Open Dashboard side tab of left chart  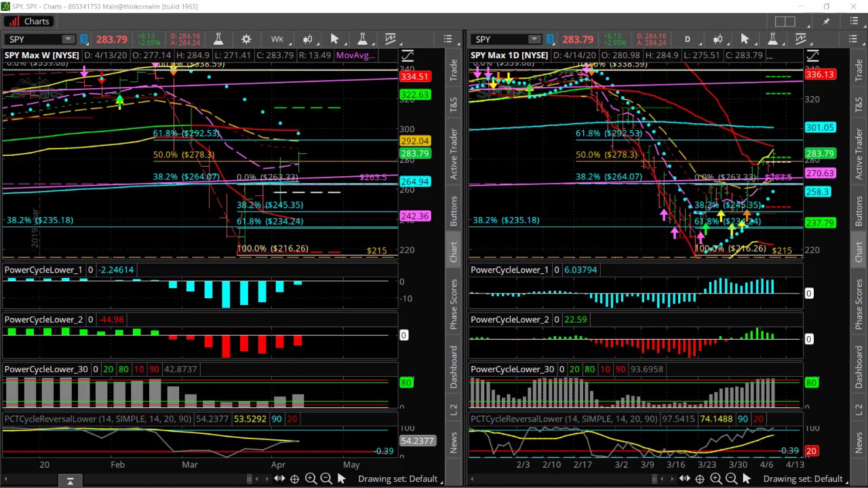pos(454,366)
